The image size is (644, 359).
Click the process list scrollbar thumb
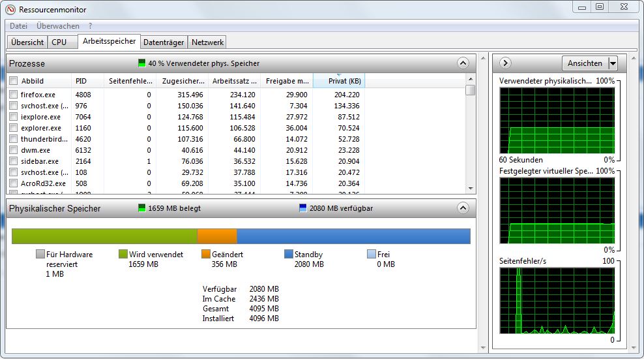point(471,90)
